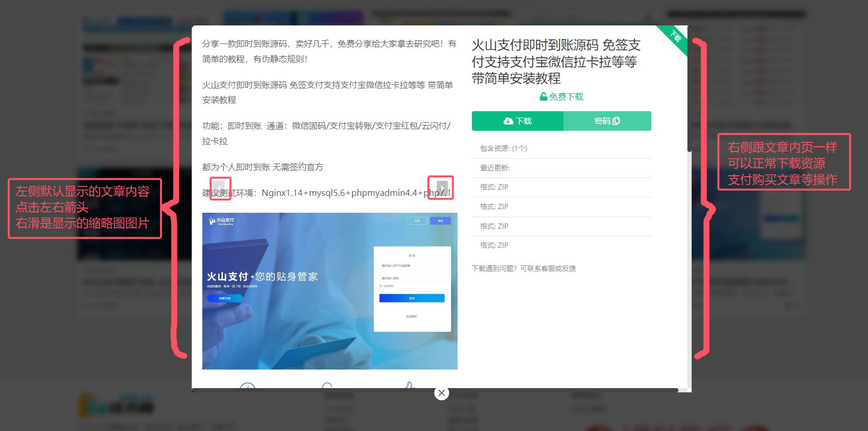Click the green 下载 corner ribbon
The height and width of the screenshot is (431, 868).
pyautogui.click(x=675, y=37)
